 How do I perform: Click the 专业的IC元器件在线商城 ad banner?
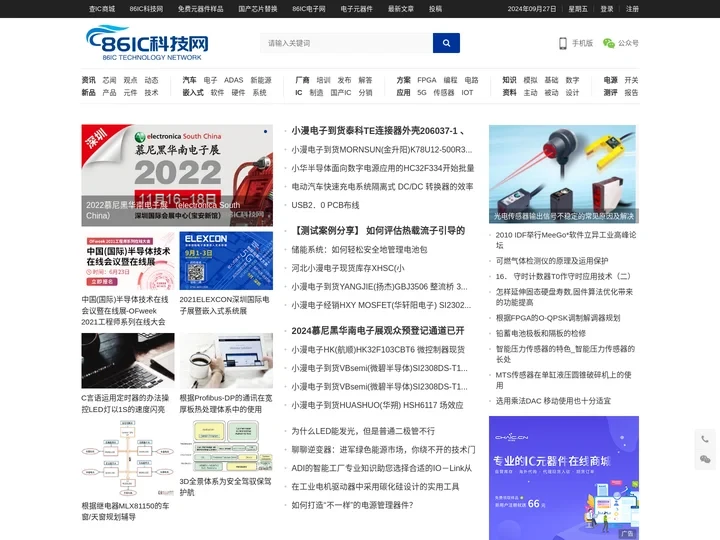[564, 478]
